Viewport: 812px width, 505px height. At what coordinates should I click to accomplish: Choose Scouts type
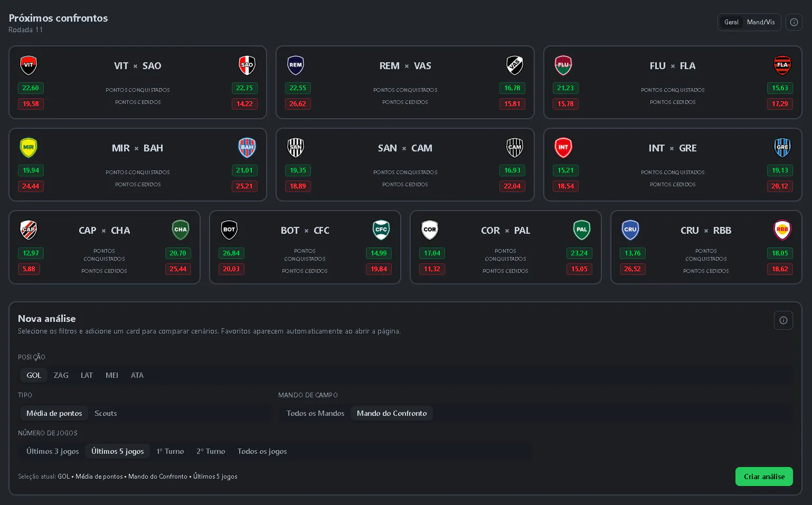pyautogui.click(x=106, y=413)
